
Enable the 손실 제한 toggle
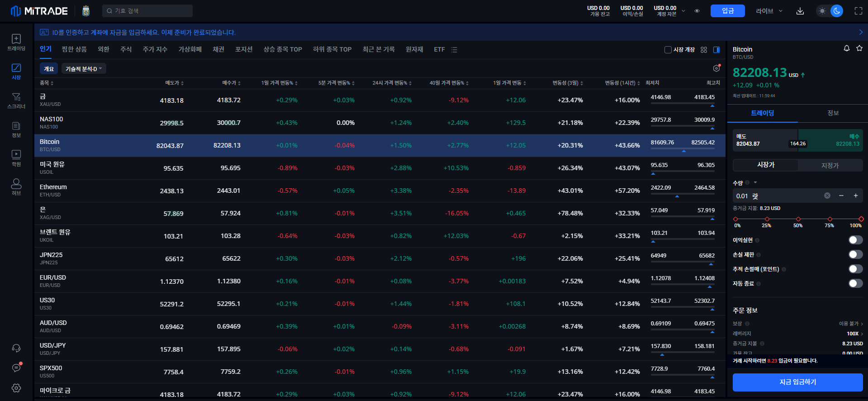[x=855, y=254]
